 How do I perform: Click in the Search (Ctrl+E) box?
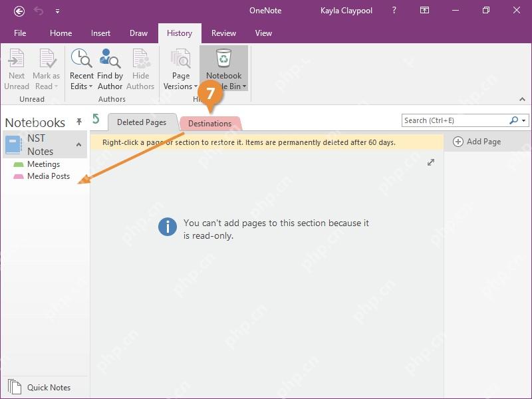456,120
